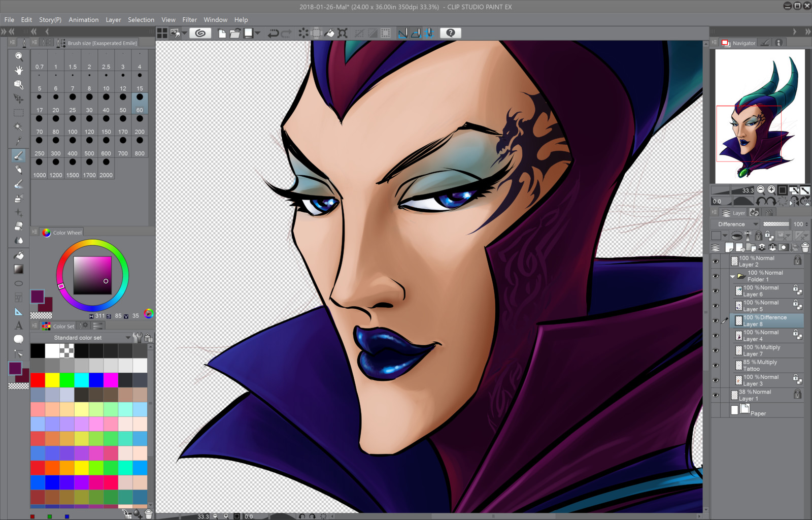812x520 pixels.
Task: Rotate canvas left in Navigator
Action: point(760,201)
